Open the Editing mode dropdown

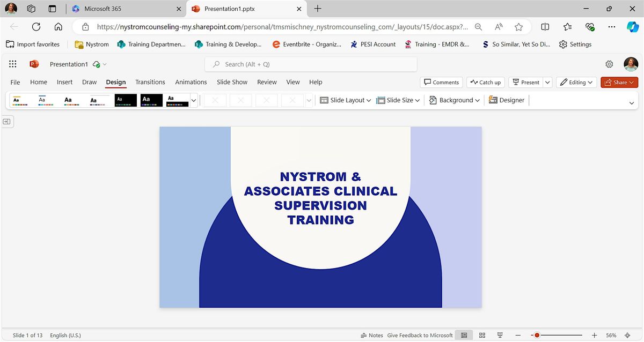[576, 83]
